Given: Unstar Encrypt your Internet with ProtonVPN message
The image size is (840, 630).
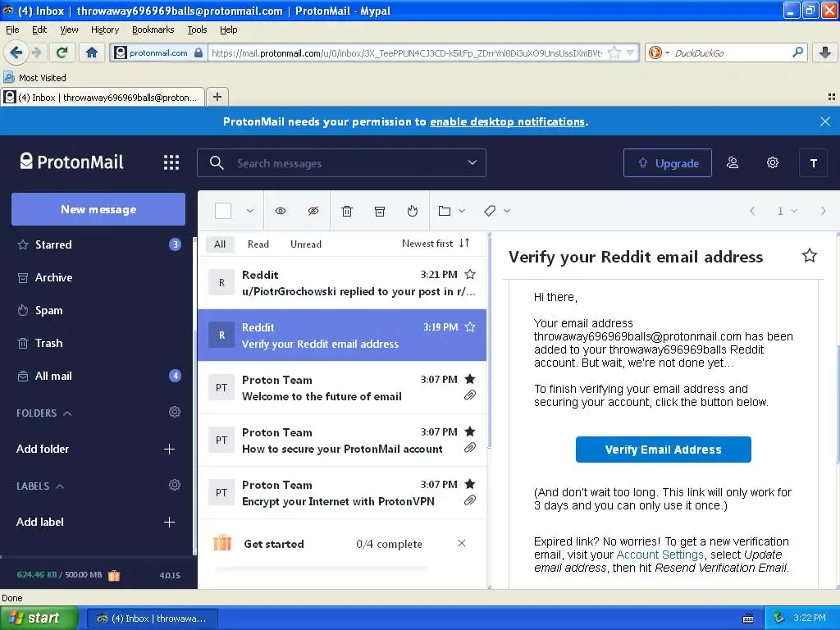Looking at the screenshot, I should point(470,484).
